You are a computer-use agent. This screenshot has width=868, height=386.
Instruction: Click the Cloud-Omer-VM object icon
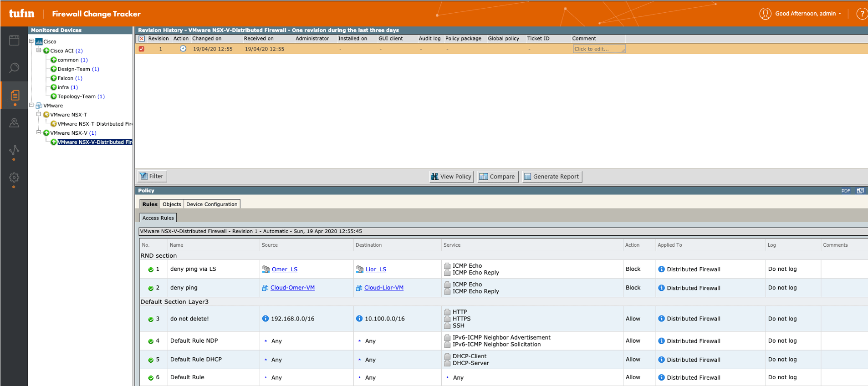(x=265, y=288)
